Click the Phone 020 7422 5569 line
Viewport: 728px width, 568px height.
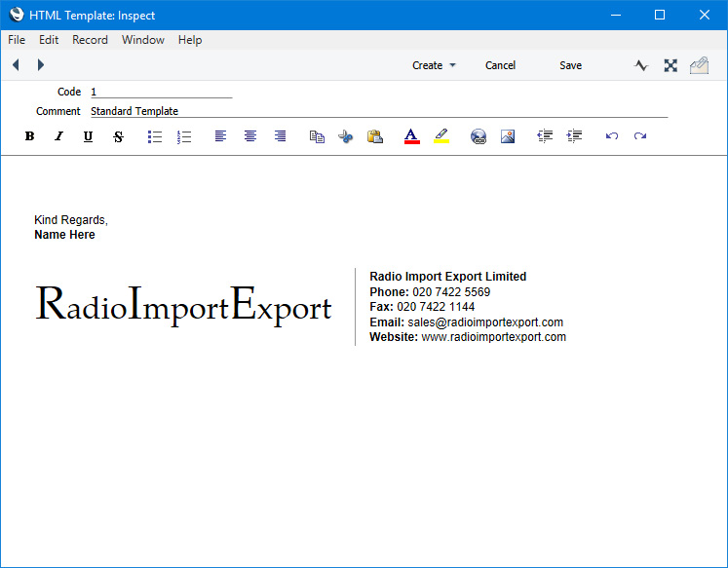430,292
